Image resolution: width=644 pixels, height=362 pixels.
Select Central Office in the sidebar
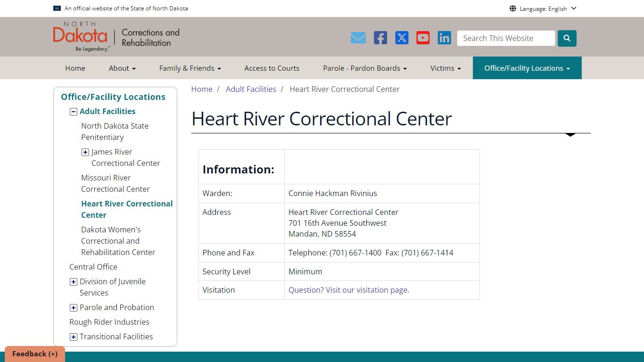[93, 267]
